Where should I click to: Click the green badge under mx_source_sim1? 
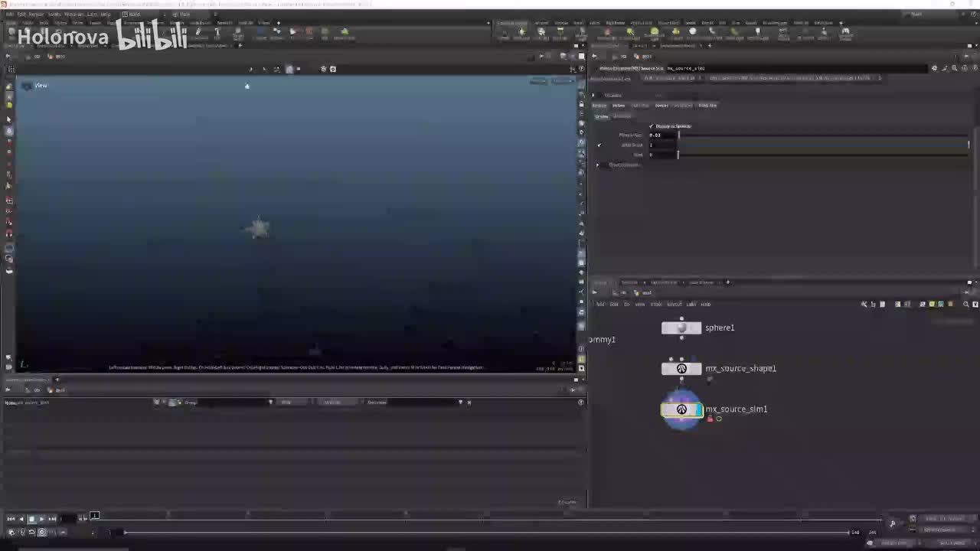[x=719, y=419]
